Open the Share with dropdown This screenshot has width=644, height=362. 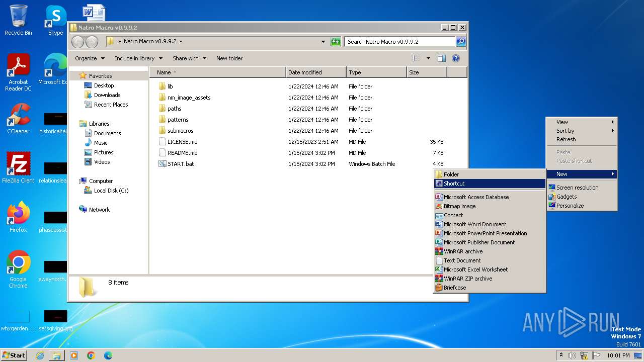coord(189,58)
